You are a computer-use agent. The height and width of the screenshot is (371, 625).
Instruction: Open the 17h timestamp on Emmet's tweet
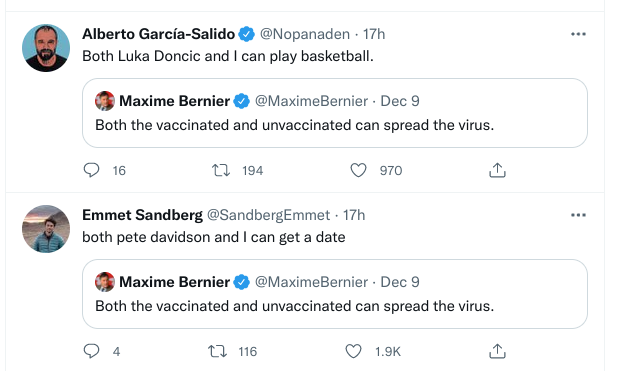(x=354, y=215)
